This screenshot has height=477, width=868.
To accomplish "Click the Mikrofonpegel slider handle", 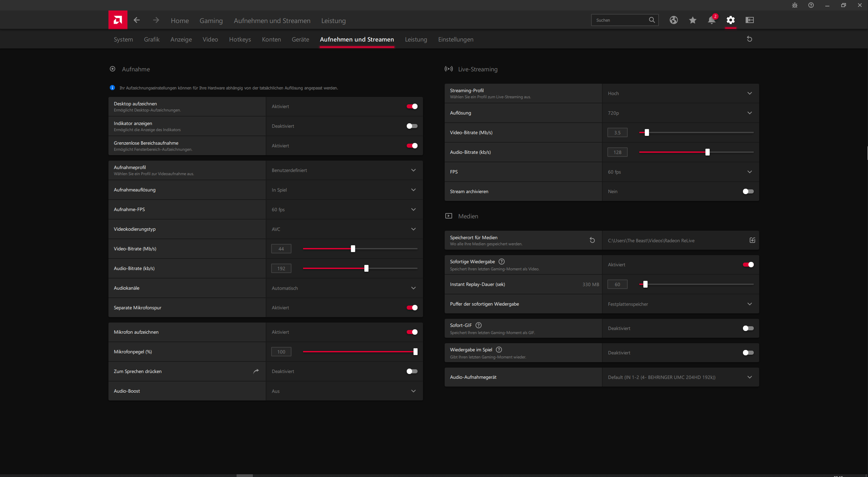I will 415,352.
